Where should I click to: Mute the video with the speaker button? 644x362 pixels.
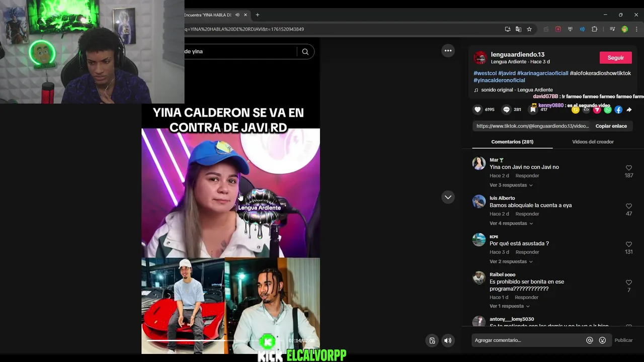tap(447, 340)
